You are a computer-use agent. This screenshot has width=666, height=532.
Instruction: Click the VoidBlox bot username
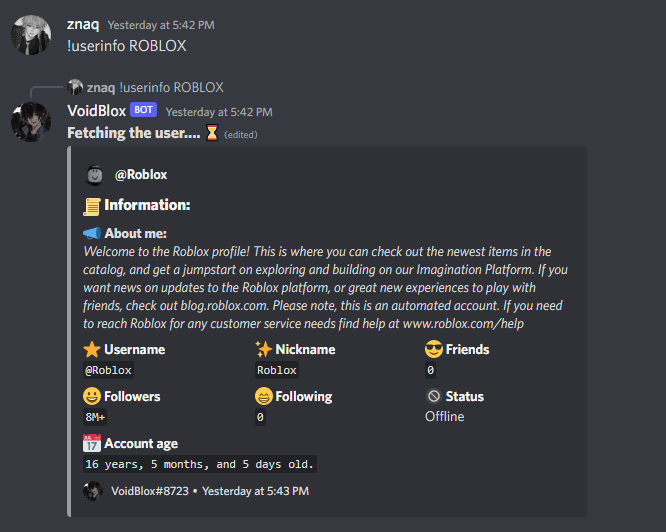click(96, 111)
